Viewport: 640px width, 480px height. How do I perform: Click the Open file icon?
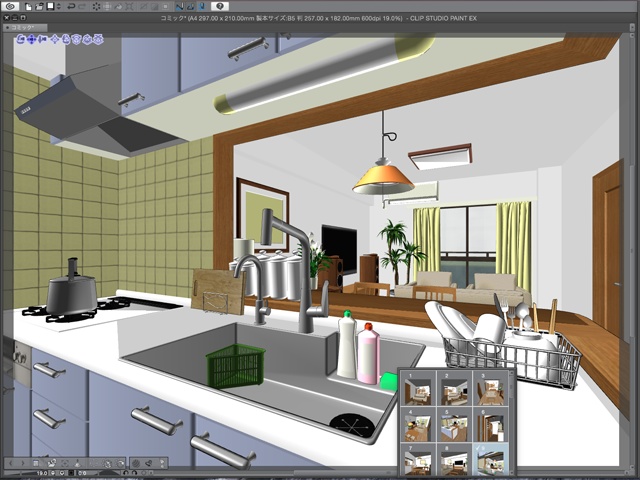(x=39, y=7)
